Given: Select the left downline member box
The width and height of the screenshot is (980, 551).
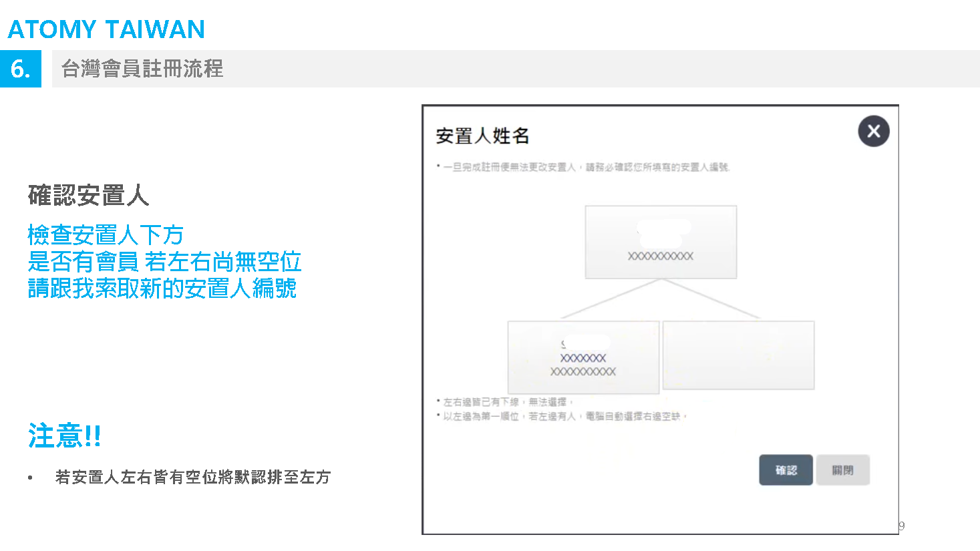Looking at the screenshot, I should pos(583,357).
